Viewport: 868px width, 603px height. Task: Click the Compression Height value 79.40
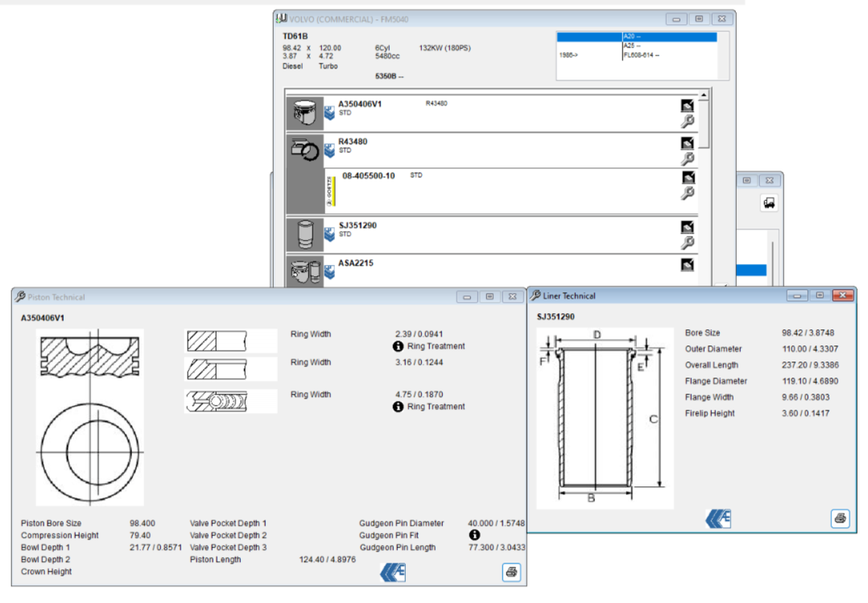(140, 535)
